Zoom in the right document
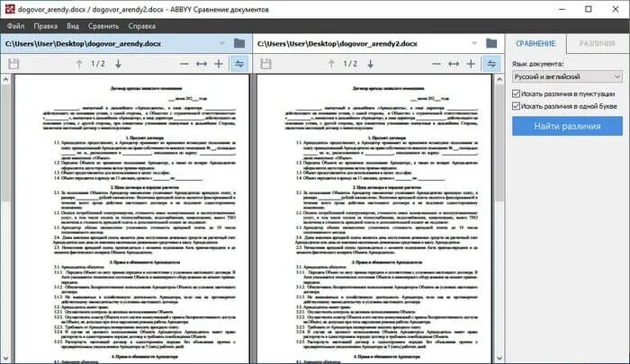630x364 pixels. [471, 64]
